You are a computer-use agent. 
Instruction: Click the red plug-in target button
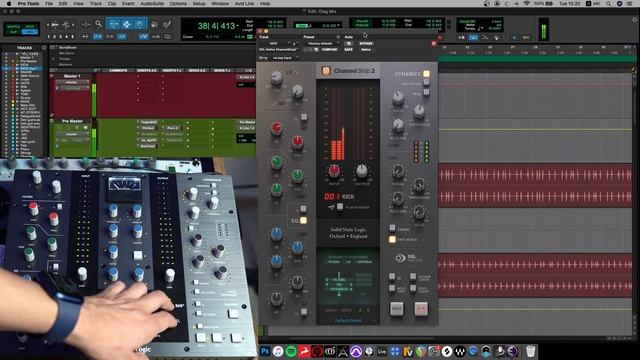coord(434,43)
